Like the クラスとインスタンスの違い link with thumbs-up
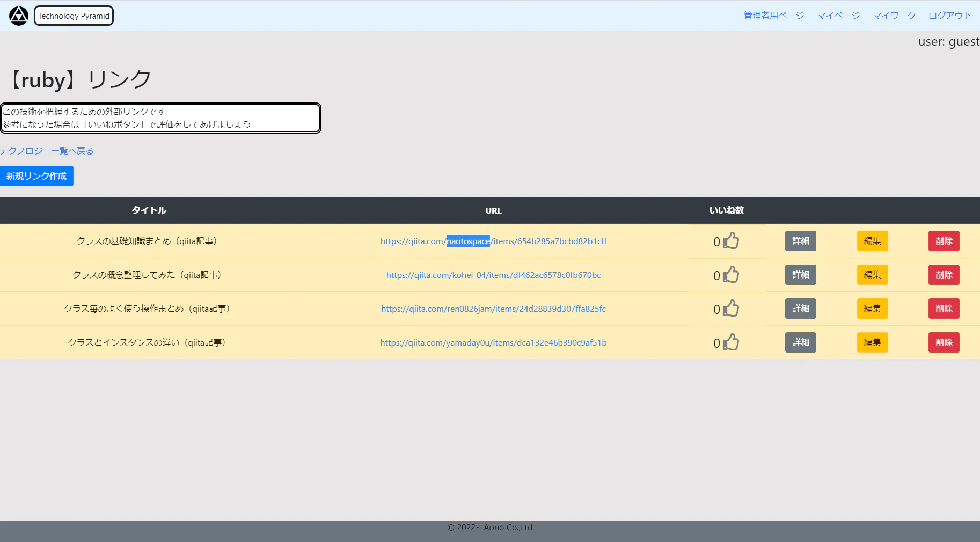 click(731, 342)
